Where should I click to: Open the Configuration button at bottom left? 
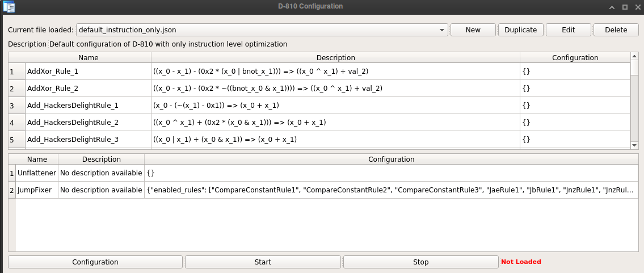coord(95,262)
